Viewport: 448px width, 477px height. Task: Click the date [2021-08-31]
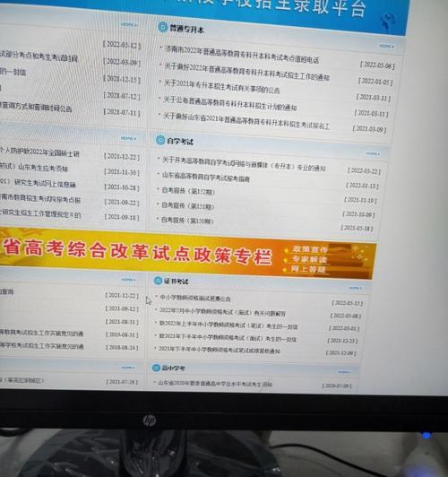pos(122,322)
